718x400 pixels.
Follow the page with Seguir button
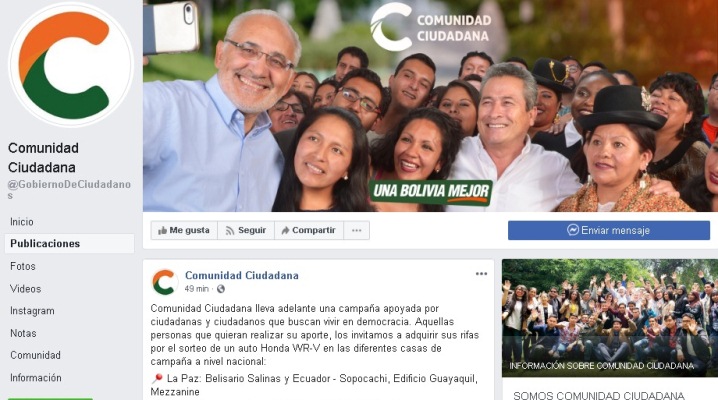point(246,230)
